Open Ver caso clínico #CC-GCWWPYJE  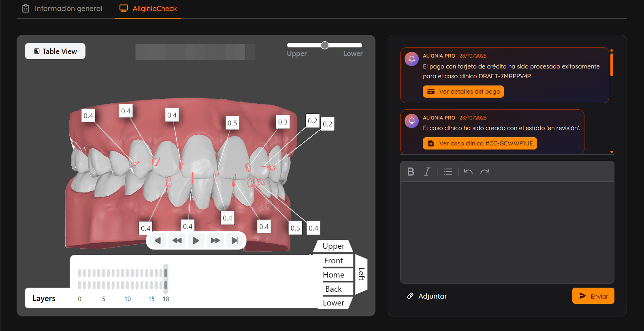[x=480, y=143]
